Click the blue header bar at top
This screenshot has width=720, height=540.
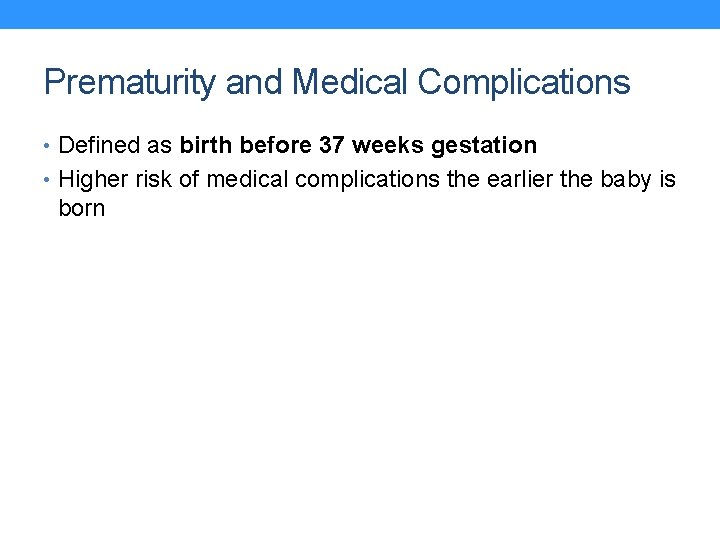click(x=360, y=14)
